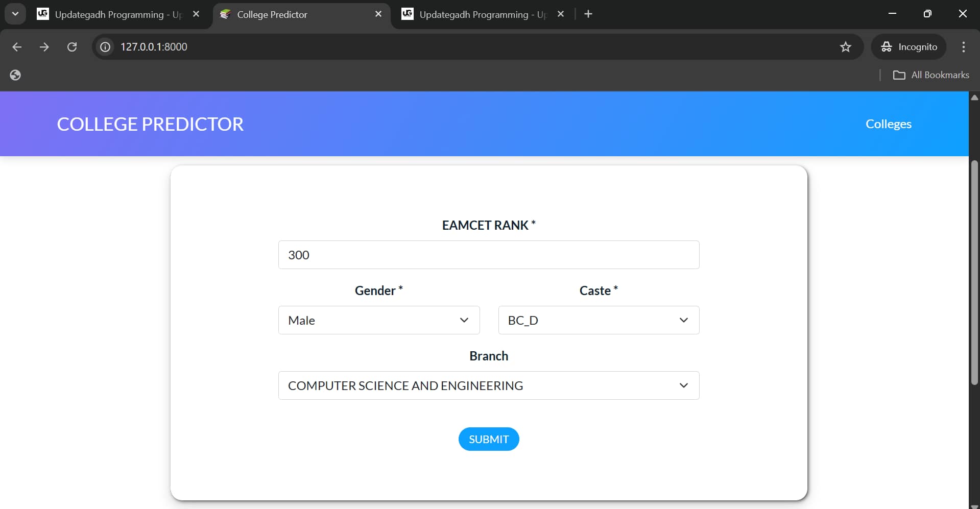
Task: Bookmark this page with the star icon
Action: tap(846, 47)
